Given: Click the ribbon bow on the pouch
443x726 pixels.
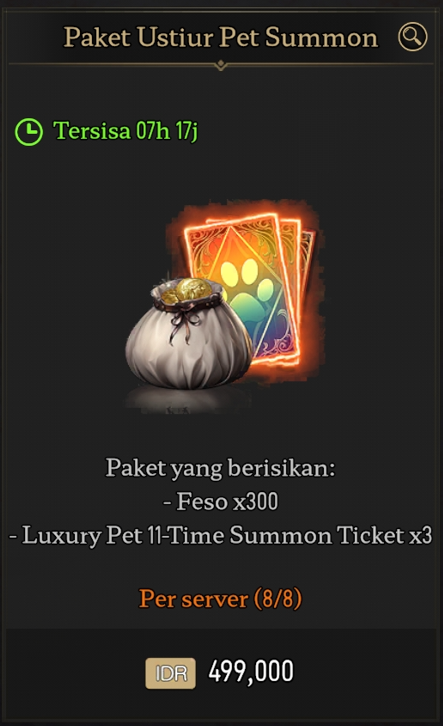Looking at the screenshot, I should [x=182, y=323].
